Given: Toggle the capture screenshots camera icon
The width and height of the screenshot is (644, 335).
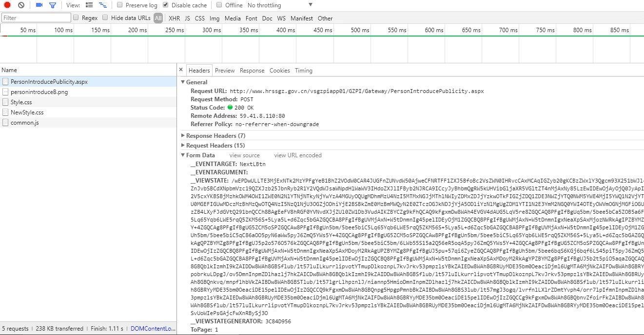Looking at the screenshot, I should tap(39, 5).
